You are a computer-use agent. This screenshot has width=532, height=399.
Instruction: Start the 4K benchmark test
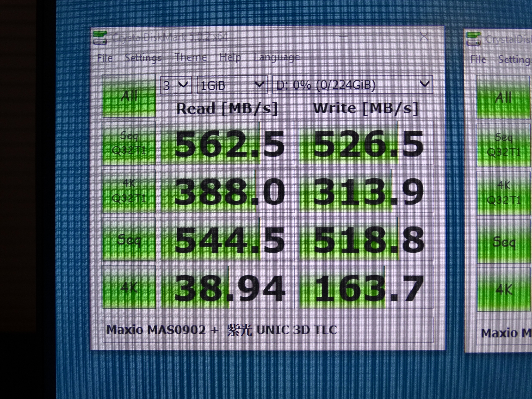[129, 287]
